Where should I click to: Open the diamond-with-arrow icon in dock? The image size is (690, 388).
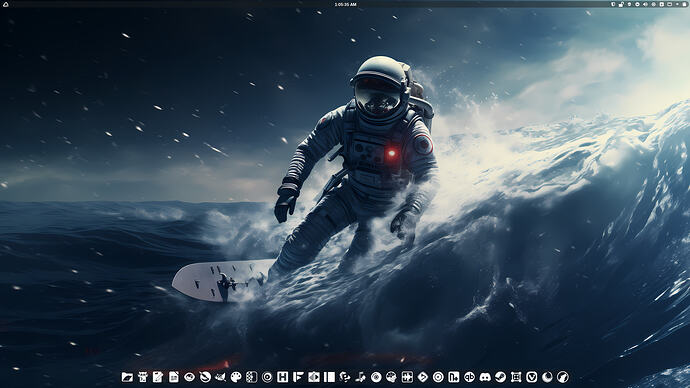pyautogui.click(x=422, y=377)
